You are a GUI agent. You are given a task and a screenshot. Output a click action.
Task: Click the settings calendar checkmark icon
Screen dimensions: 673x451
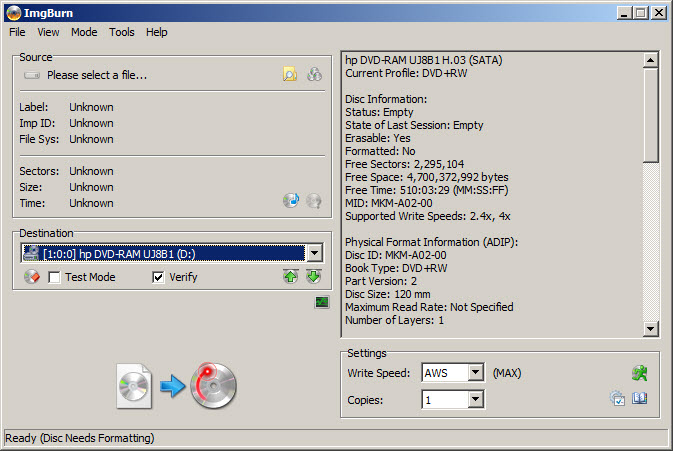[x=617, y=399]
